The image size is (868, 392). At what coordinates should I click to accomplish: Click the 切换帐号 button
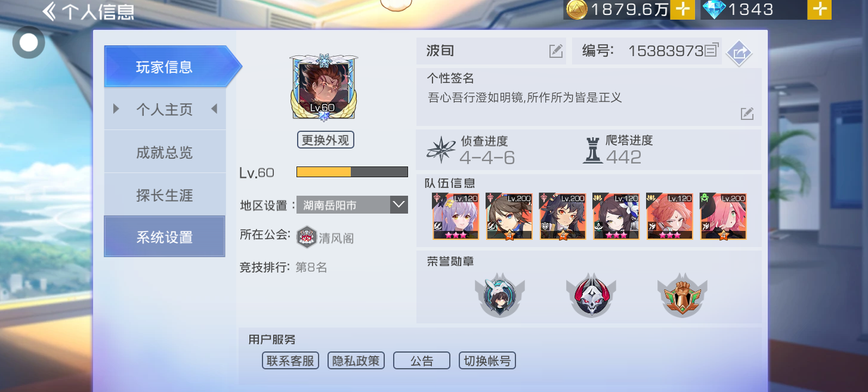[487, 361]
